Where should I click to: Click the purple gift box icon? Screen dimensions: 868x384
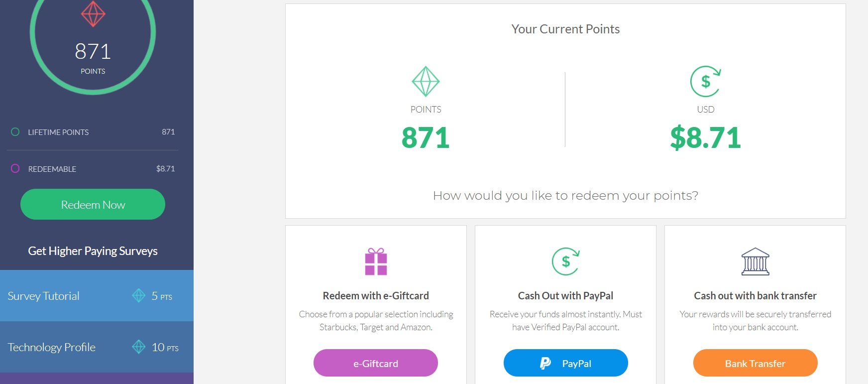376,261
